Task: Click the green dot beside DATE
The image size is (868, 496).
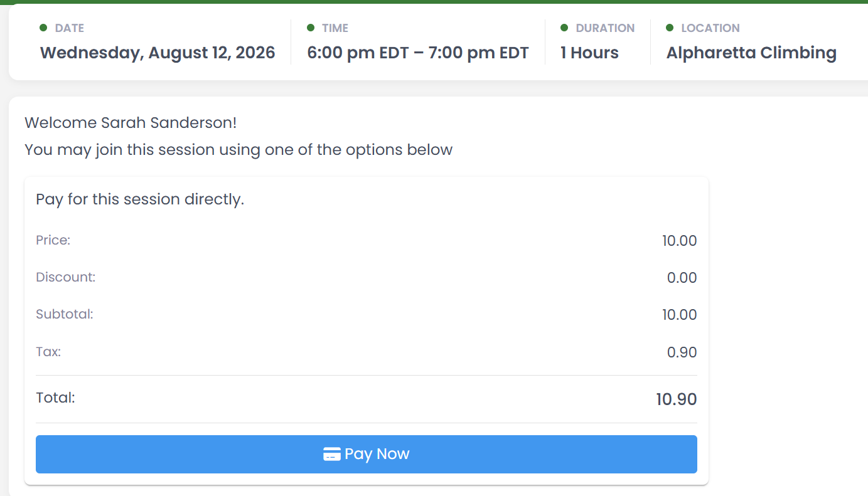Action: click(43, 28)
